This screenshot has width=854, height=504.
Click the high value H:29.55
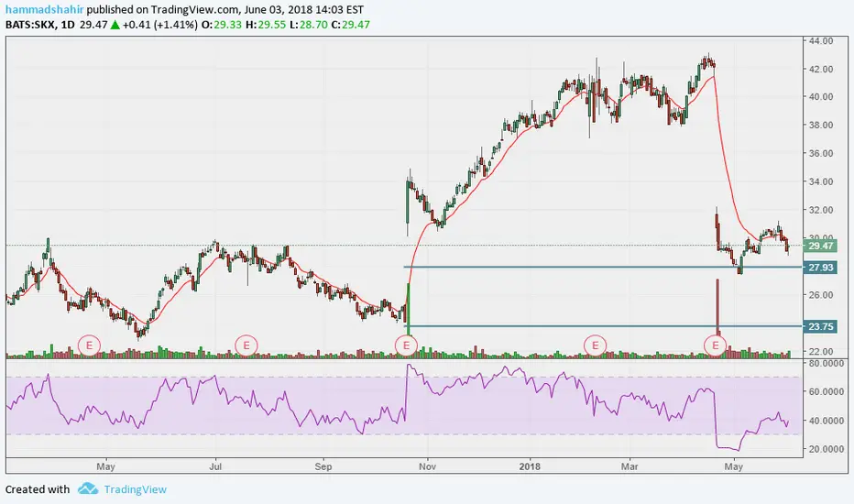(266, 25)
